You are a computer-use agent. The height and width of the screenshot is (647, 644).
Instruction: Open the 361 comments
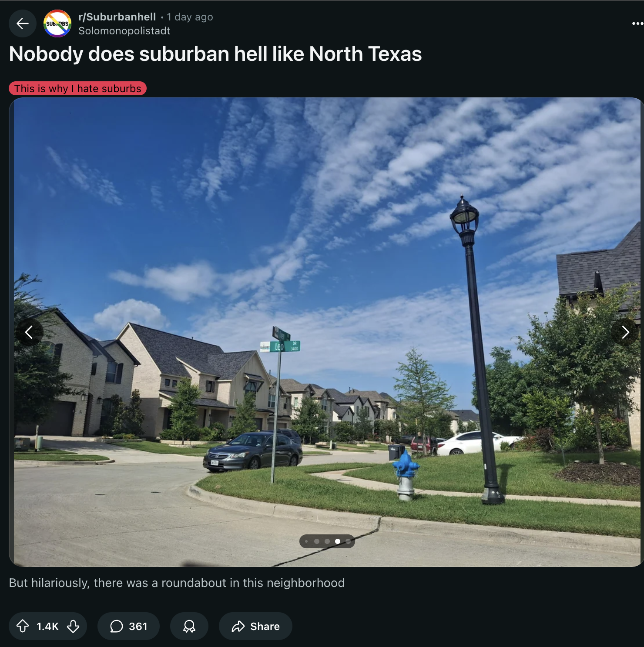128,626
